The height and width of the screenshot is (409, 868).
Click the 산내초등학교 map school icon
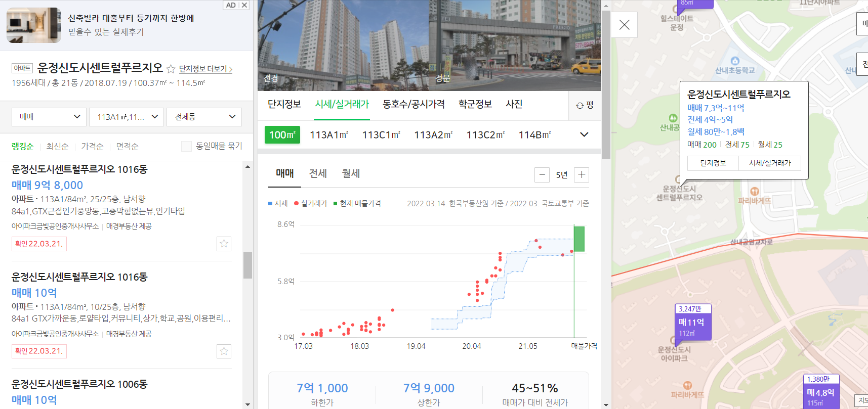735,61
